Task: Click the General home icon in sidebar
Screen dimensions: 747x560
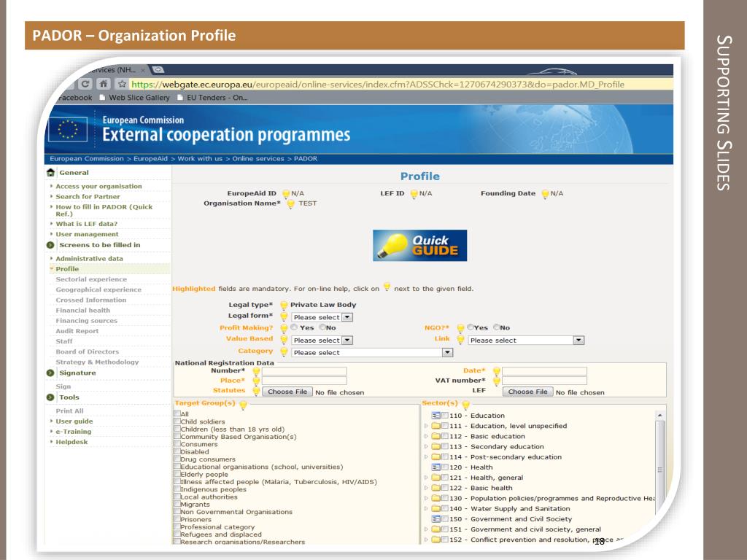Action: pos(51,172)
